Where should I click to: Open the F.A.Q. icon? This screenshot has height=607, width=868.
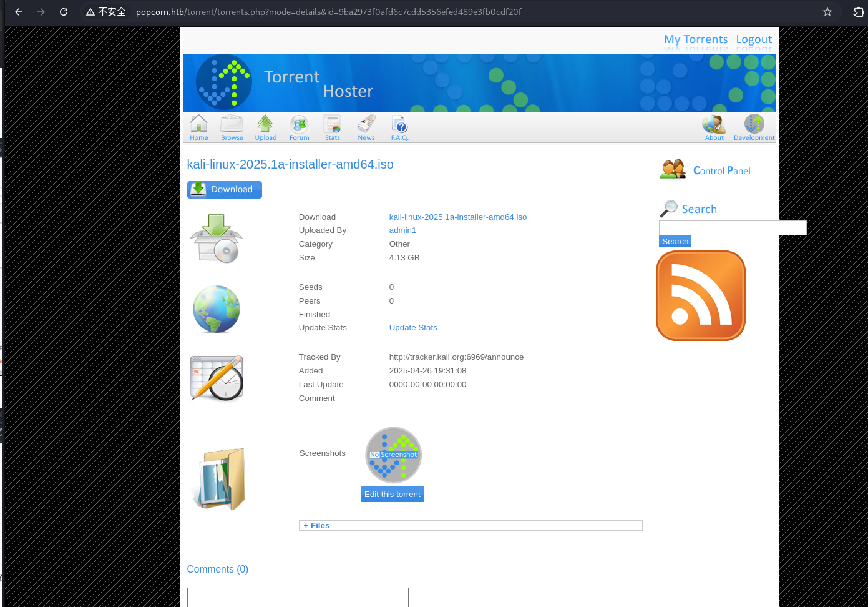pos(399,127)
